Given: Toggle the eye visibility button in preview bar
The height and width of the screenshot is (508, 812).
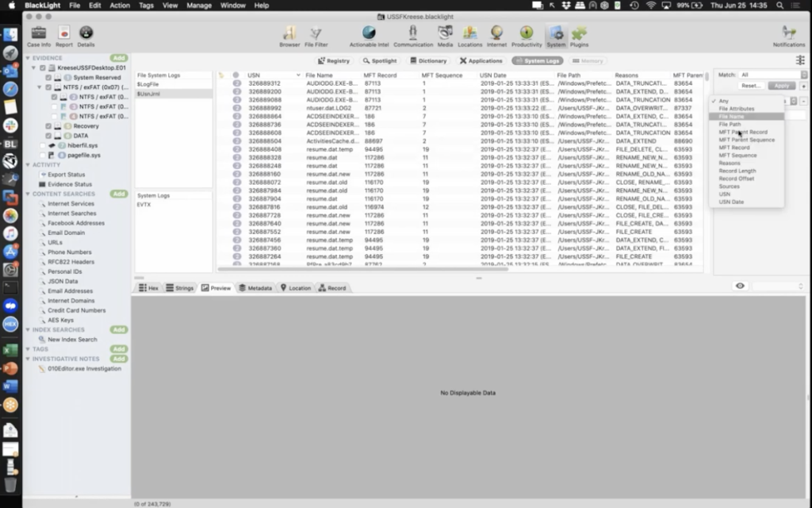Looking at the screenshot, I should (740, 286).
